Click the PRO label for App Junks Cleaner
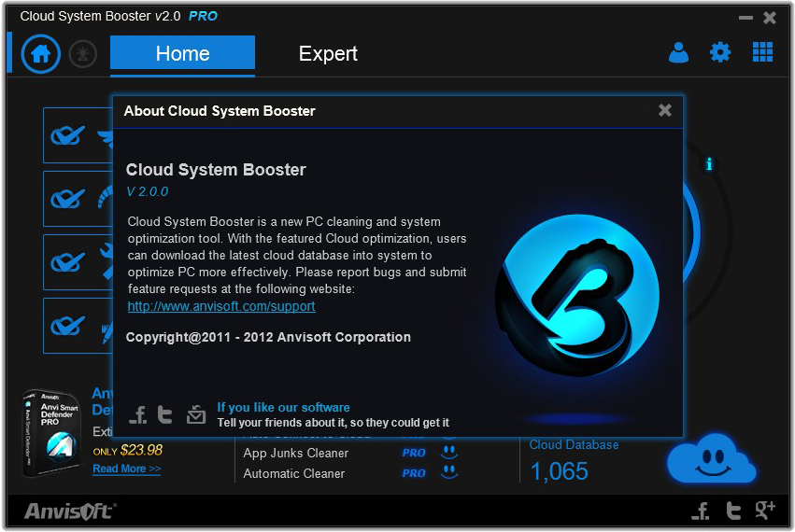Screen dimensions: 795x532 [414, 453]
